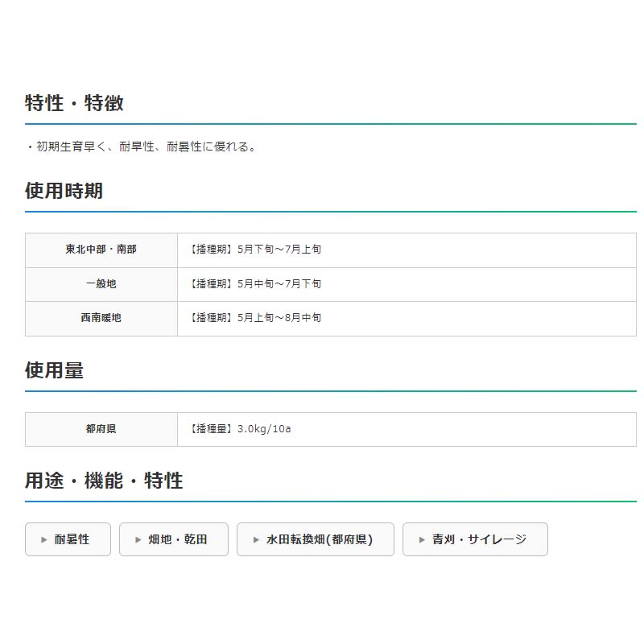Open the 耐暑性 tag button
644x644 pixels.
click(68, 539)
